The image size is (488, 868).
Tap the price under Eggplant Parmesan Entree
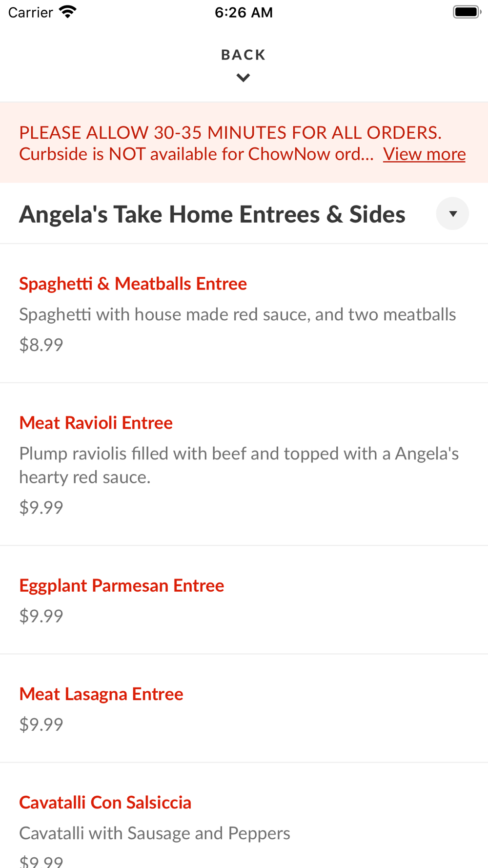[41, 616]
